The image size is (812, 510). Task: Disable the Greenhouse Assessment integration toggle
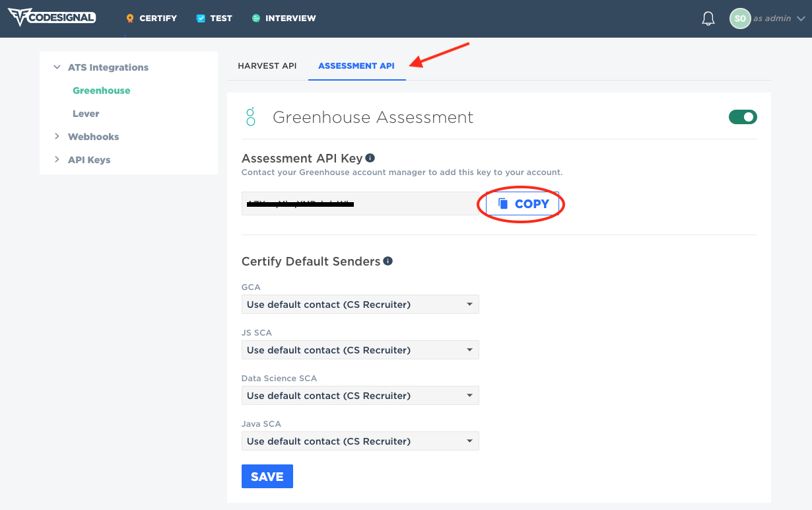point(743,116)
